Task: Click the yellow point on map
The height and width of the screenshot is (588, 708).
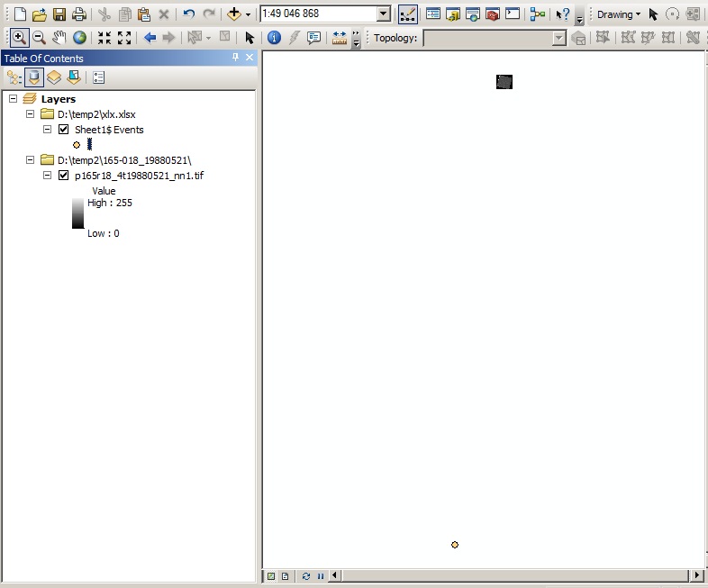Action: pos(455,545)
